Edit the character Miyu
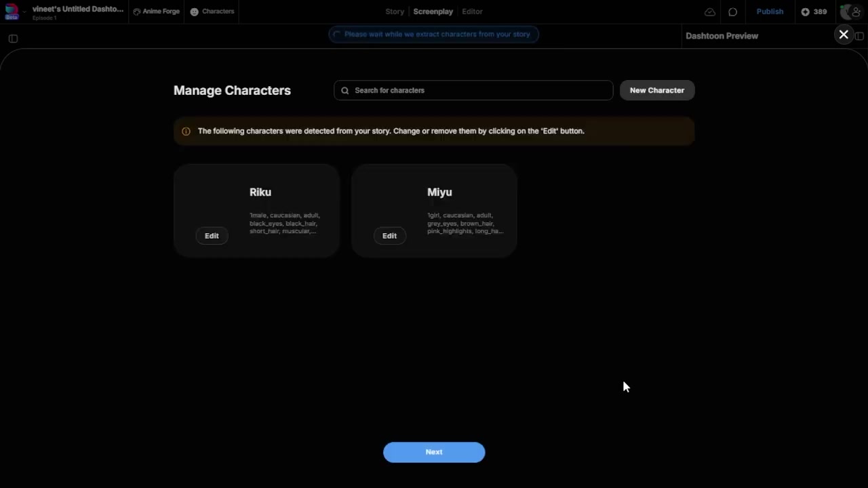The image size is (868, 488). (389, 235)
